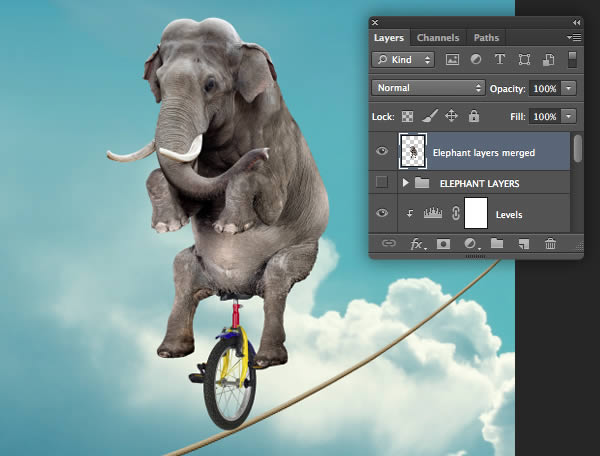The width and height of the screenshot is (600, 456).
Task: Close the Layers panel
Action: (375, 23)
